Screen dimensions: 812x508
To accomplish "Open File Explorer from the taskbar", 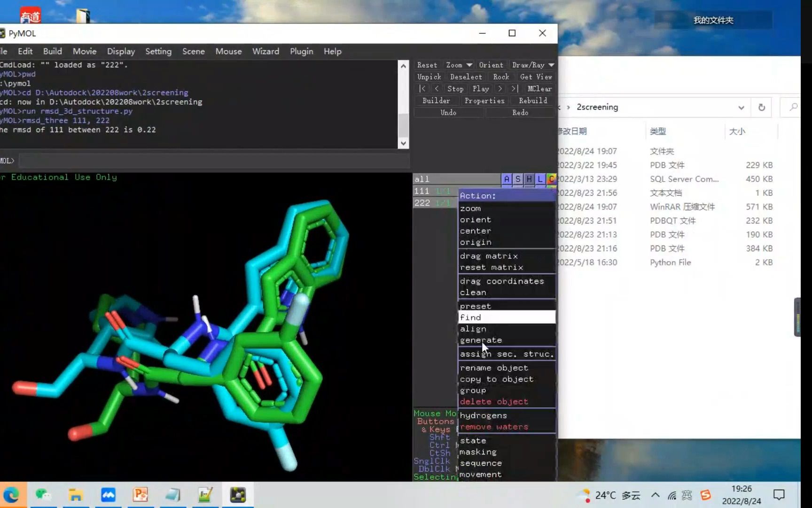I will [x=75, y=495].
